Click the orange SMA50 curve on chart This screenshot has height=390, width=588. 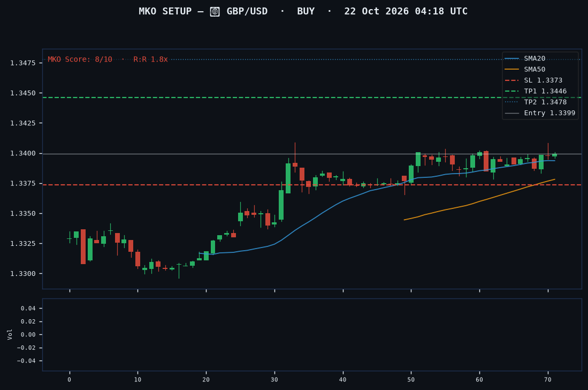pyautogui.click(x=479, y=201)
